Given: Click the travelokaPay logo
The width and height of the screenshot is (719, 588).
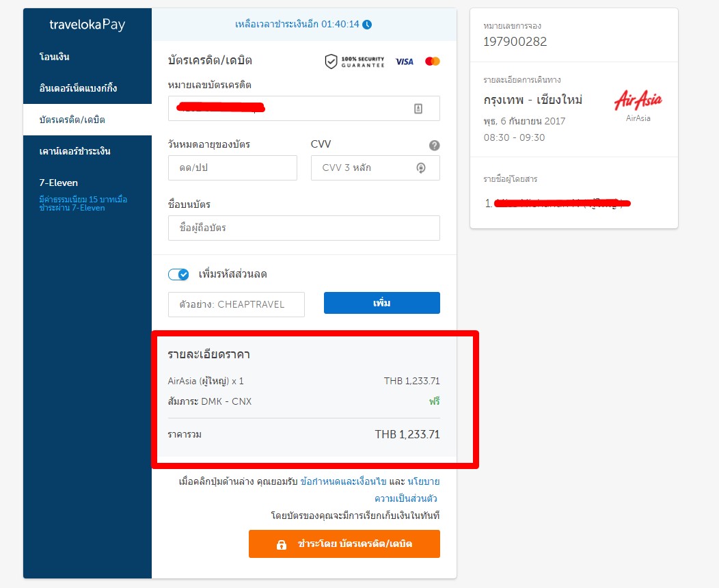Looking at the screenshot, I should pyautogui.click(x=87, y=25).
